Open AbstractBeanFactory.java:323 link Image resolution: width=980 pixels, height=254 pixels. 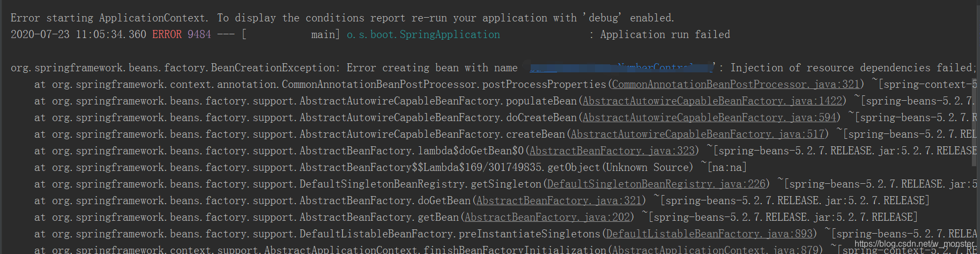click(612, 151)
